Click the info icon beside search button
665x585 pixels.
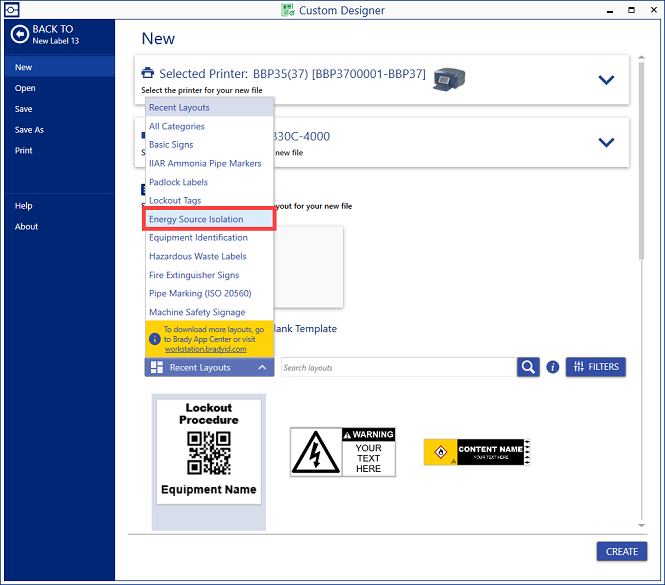tap(552, 367)
